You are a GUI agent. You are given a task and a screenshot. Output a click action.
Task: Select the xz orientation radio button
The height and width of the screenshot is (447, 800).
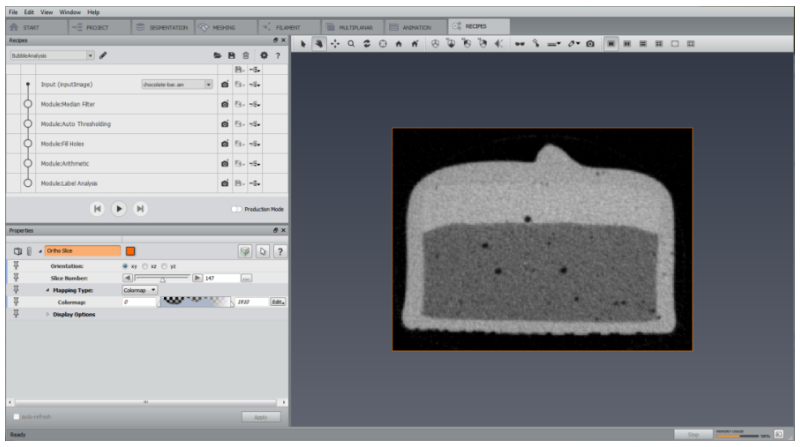pyautogui.click(x=145, y=266)
